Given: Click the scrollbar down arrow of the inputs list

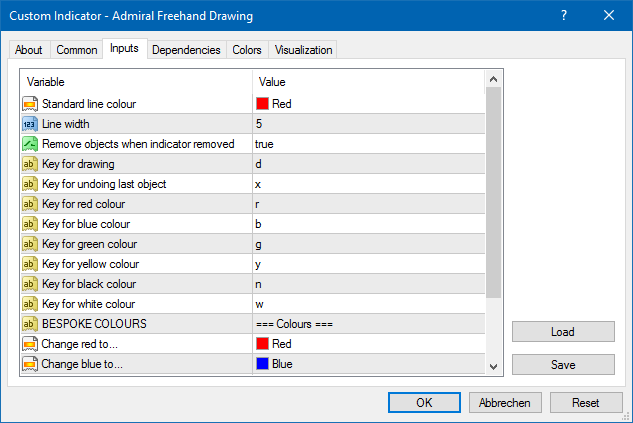Looking at the screenshot, I should [493, 366].
